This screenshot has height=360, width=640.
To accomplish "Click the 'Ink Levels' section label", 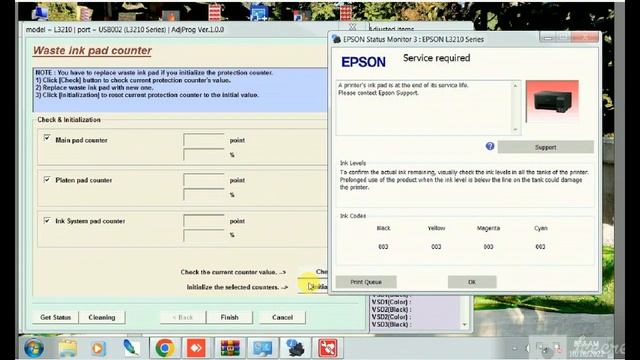I will 353,163.
